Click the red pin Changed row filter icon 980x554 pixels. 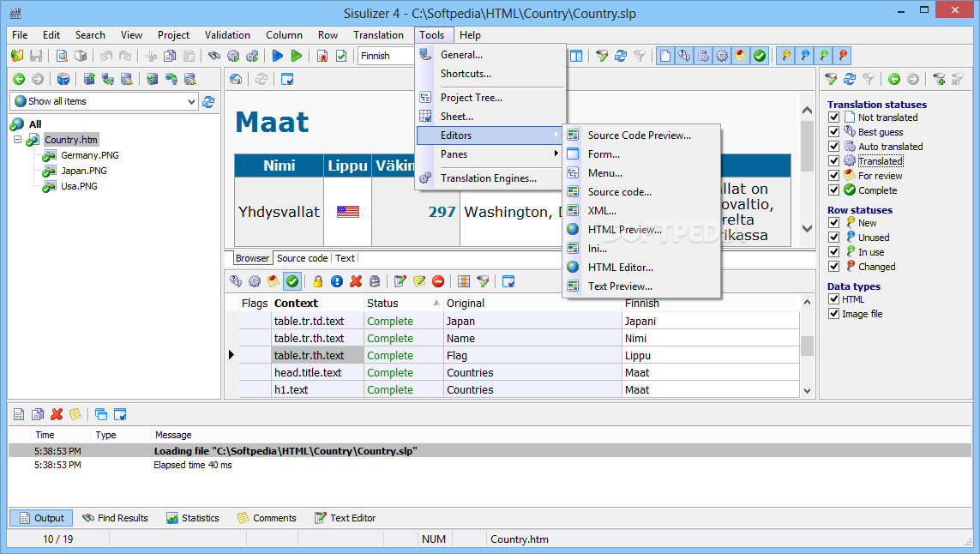coord(843,56)
